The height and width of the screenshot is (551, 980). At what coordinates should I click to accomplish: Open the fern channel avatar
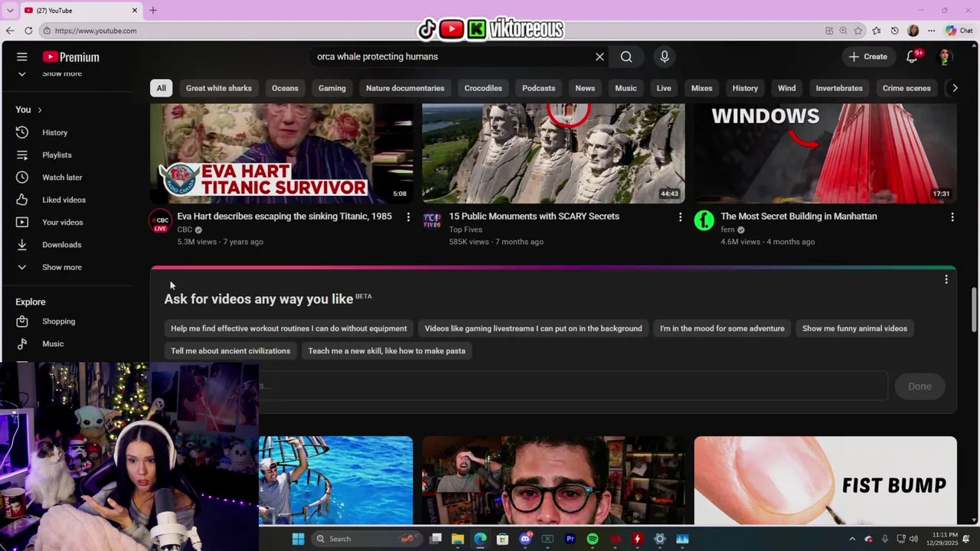tap(704, 220)
